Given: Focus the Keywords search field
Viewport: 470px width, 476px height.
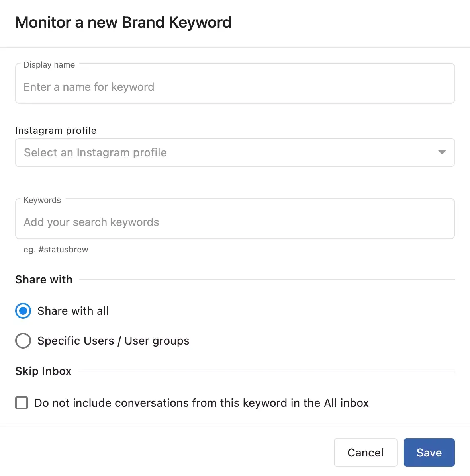Looking at the screenshot, I should point(234,222).
